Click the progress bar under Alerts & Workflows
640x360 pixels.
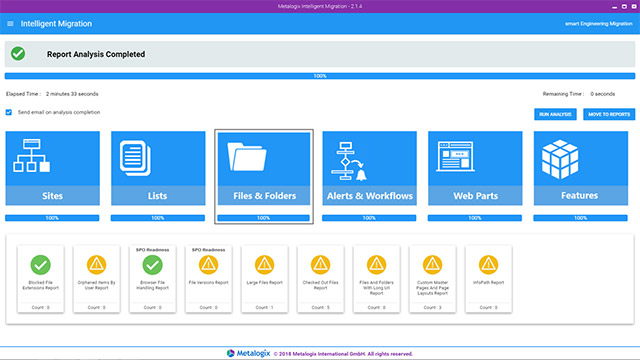pos(369,218)
